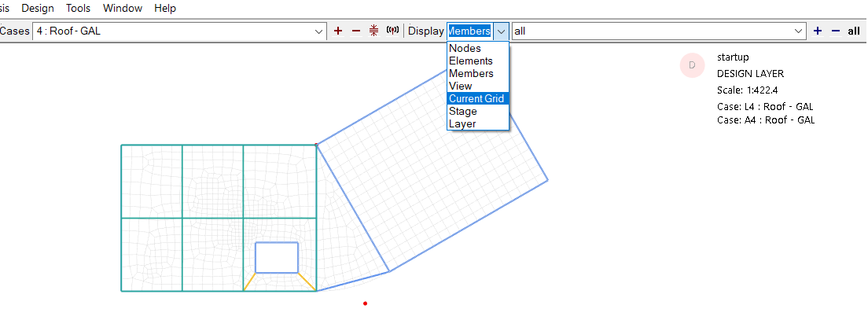Select Stage option in Display list
868x320 pixels.
[462, 112]
